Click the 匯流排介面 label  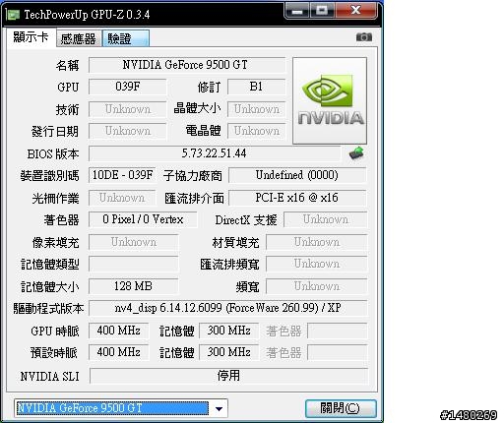pyautogui.click(x=194, y=198)
